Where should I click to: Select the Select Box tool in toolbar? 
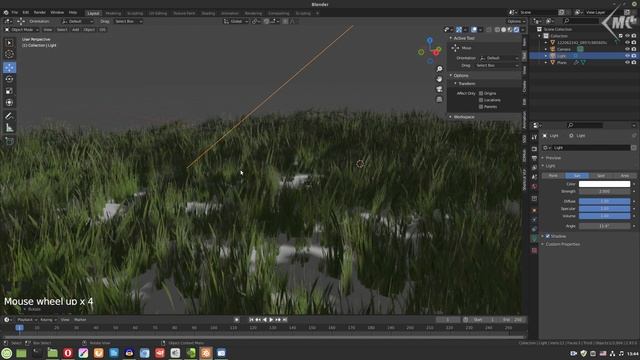tap(9, 43)
